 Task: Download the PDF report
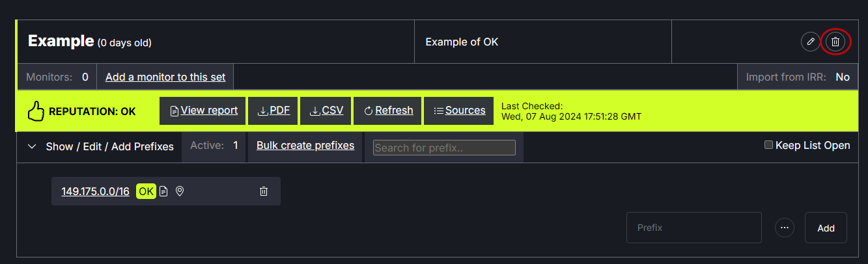click(x=273, y=111)
